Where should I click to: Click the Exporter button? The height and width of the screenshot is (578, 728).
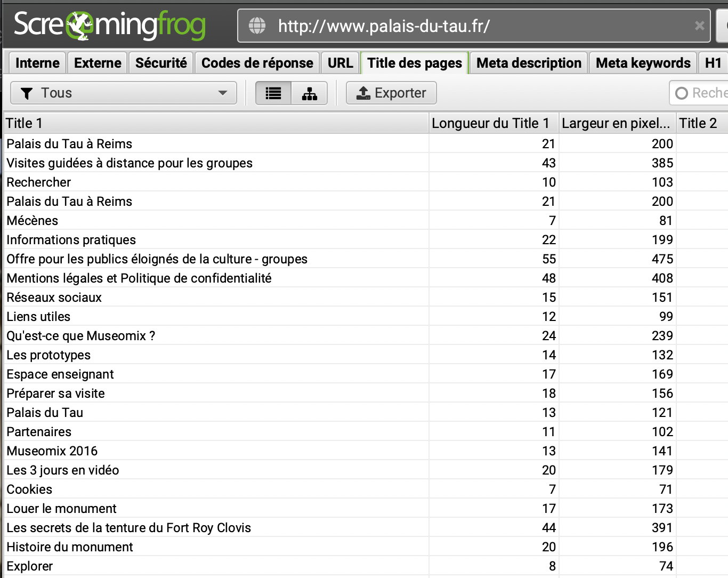pos(391,93)
